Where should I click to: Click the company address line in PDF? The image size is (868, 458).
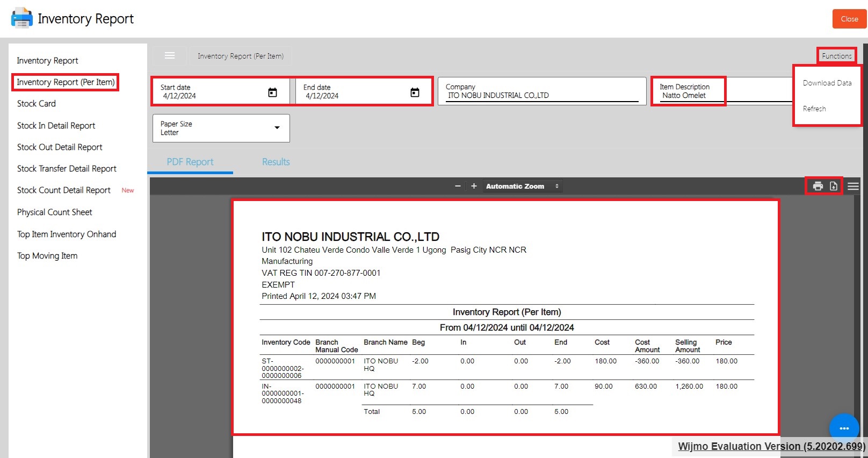[x=394, y=250]
